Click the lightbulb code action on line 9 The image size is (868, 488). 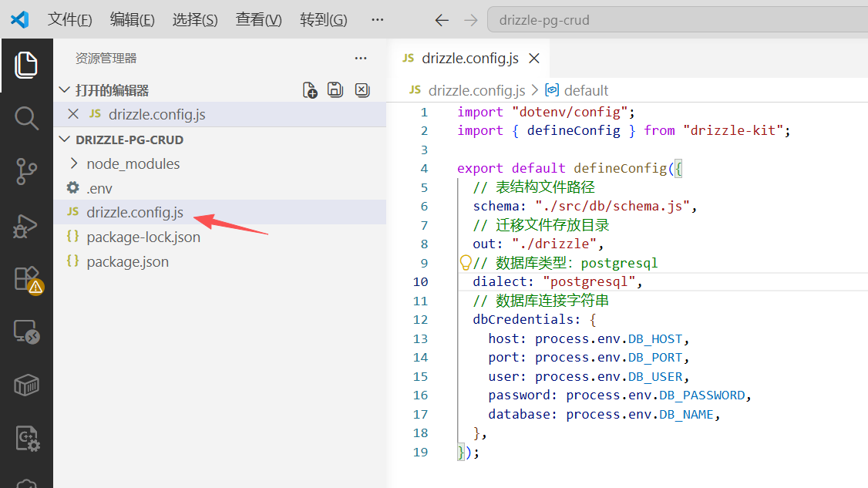(x=466, y=263)
